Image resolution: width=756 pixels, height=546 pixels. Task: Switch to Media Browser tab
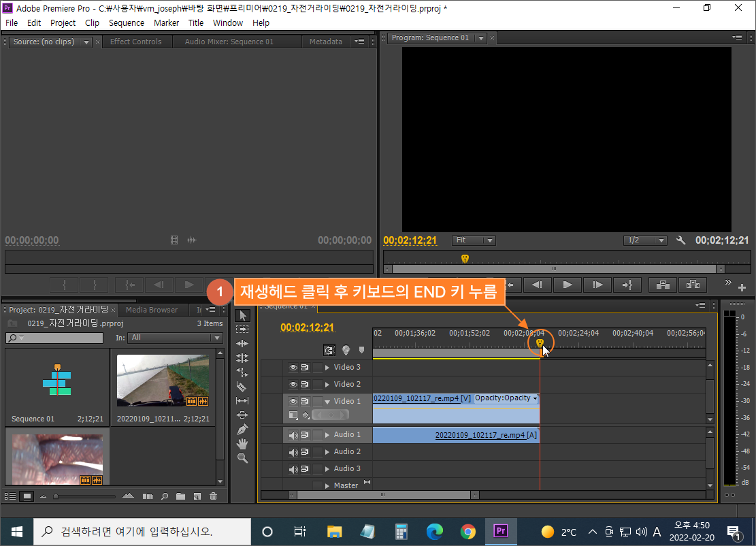(152, 310)
